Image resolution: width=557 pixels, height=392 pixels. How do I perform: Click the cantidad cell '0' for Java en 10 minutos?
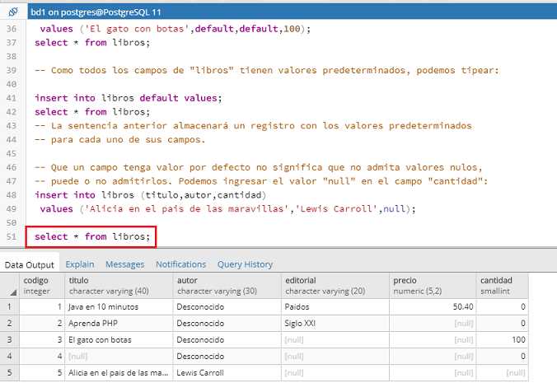[x=503, y=307]
